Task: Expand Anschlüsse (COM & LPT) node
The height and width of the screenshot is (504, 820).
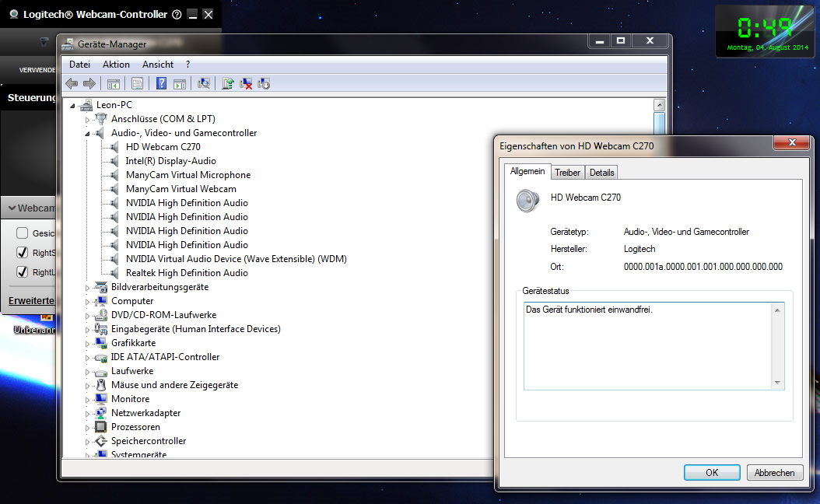Action: click(87, 120)
